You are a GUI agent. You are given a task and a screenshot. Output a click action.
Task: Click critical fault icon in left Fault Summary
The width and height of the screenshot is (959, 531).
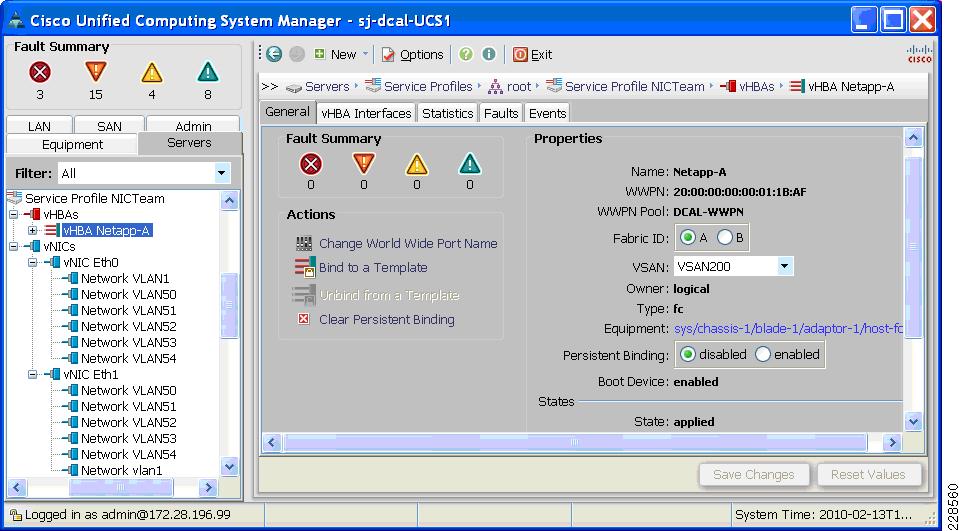40,73
